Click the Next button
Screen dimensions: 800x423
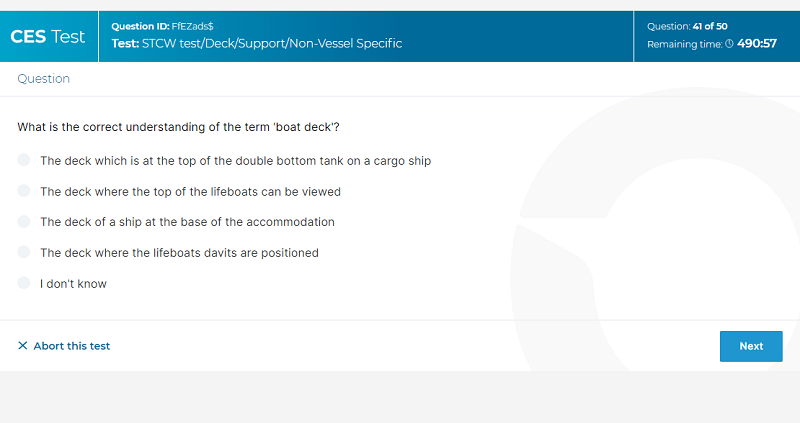pos(751,346)
